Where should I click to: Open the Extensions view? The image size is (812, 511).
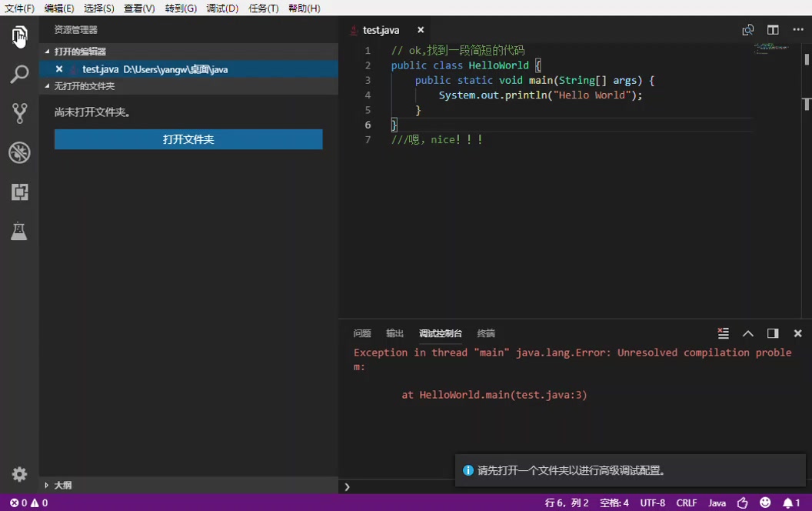19,192
